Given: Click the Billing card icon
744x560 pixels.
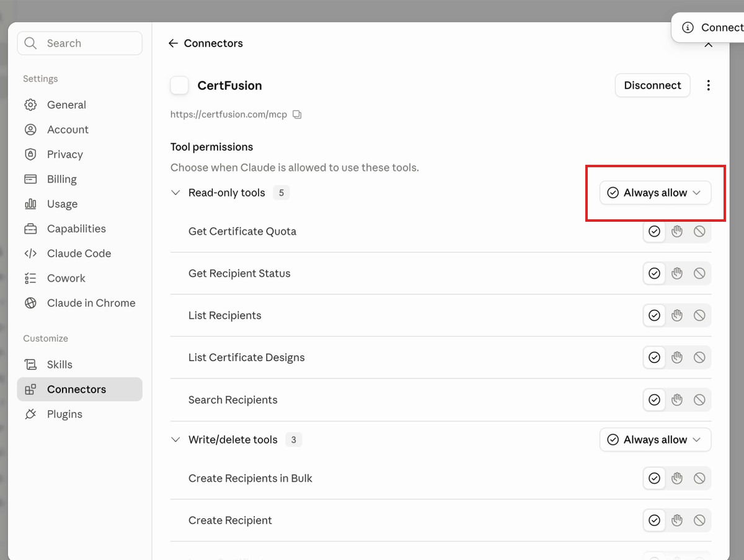Looking at the screenshot, I should pyautogui.click(x=30, y=179).
